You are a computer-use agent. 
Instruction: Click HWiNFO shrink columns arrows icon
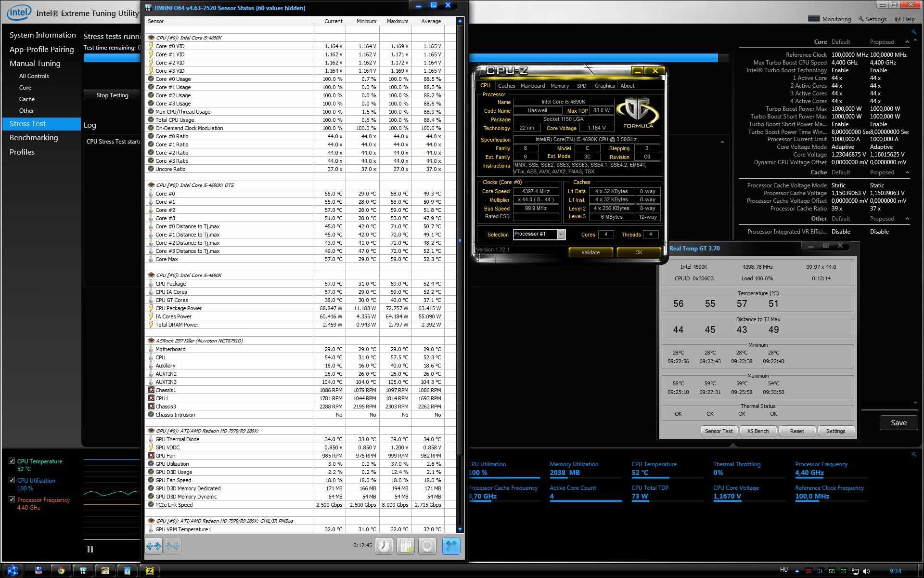pos(172,546)
